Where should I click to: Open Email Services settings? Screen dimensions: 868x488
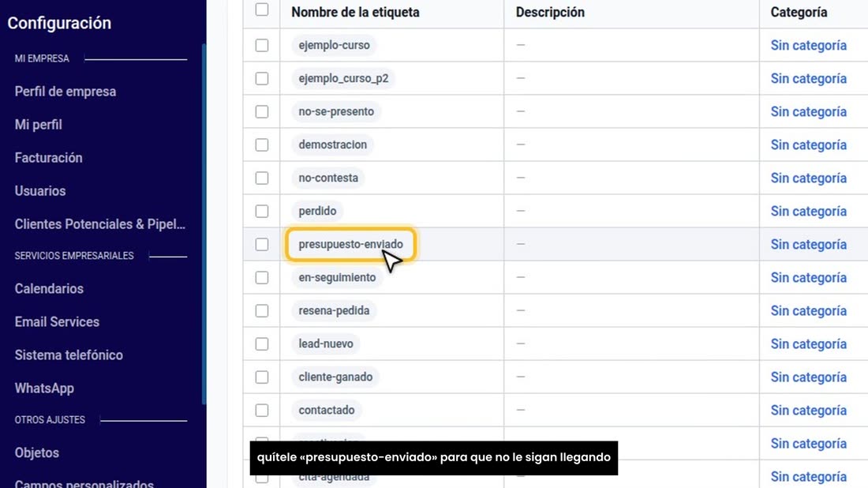pos(57,322)
